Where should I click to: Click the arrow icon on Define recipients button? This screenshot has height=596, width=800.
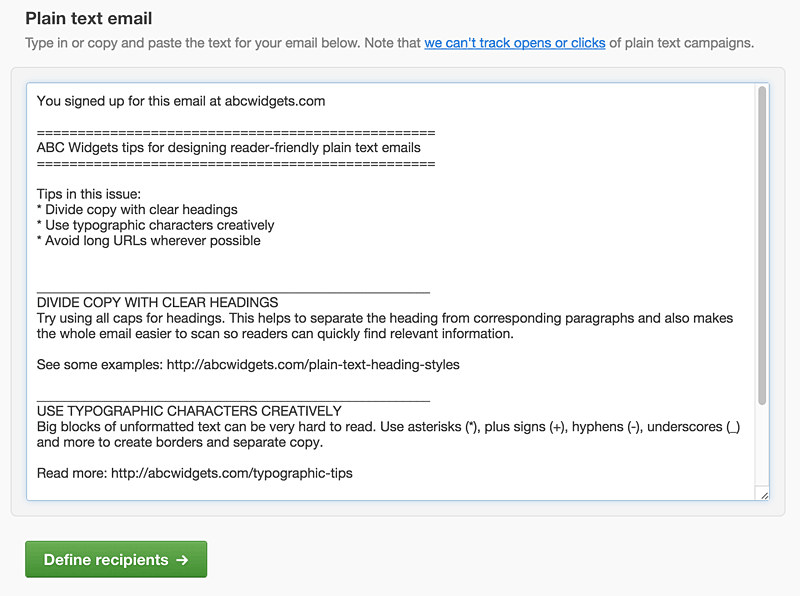click(x=183, y=559)
